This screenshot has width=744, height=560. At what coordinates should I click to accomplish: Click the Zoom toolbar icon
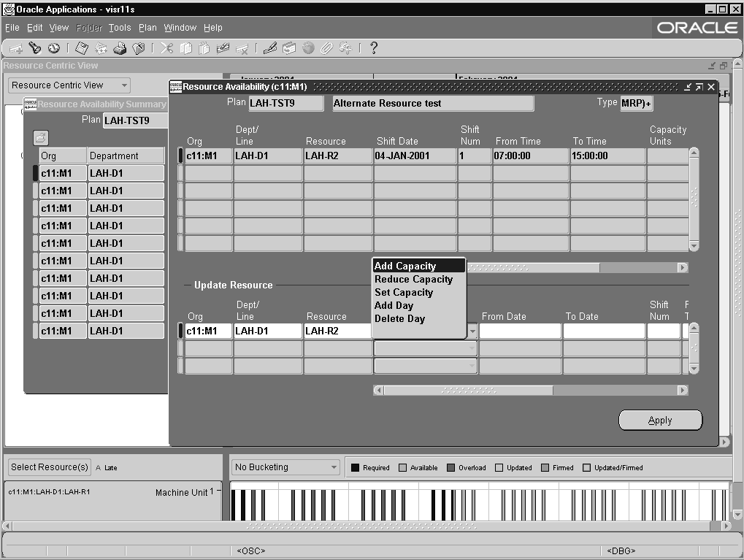pos(288,48)
